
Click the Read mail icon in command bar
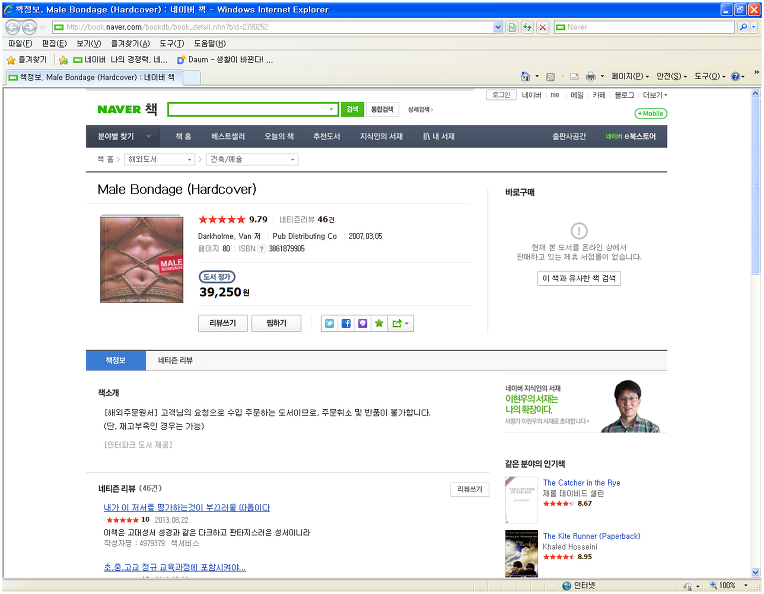coord(574,77)
